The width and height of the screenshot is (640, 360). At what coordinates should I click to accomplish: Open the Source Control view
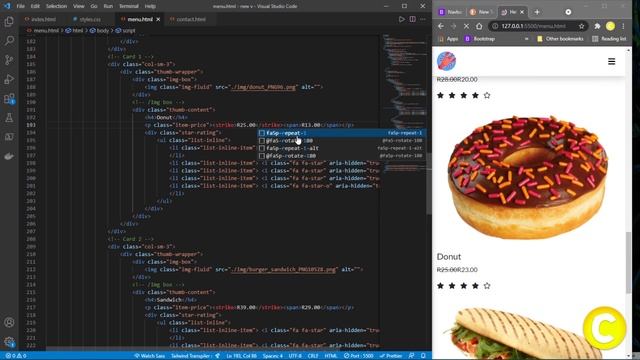(9, 60)
